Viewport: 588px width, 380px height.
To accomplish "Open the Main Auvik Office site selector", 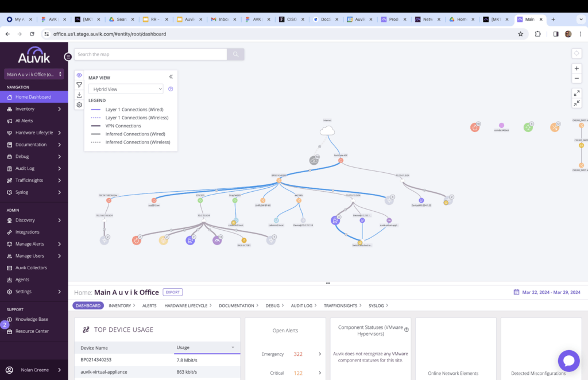I will [x=34, y=74].
